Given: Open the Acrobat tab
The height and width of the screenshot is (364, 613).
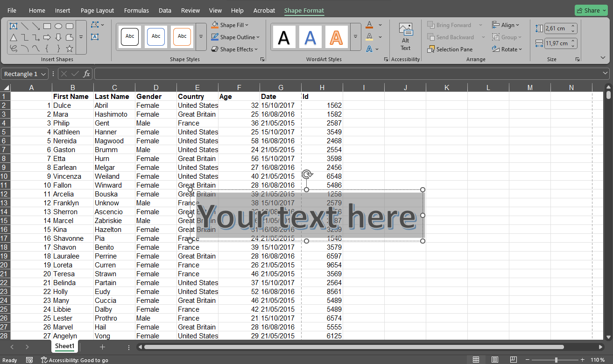Looking at the screenshot, I should 264,10.
